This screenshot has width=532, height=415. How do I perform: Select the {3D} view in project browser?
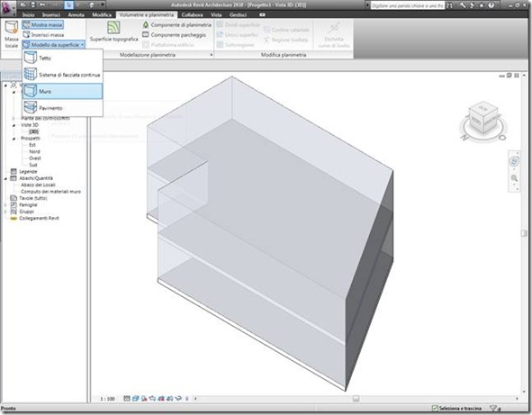pos(34,131)
